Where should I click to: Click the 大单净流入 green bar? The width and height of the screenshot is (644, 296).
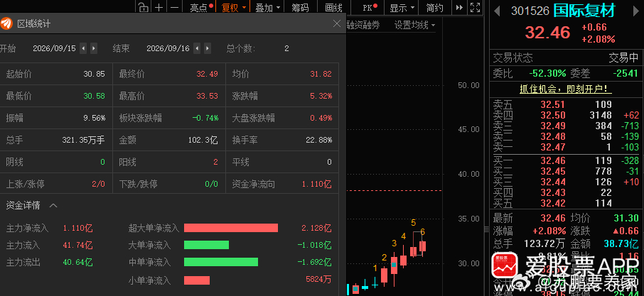coord(206,245)
